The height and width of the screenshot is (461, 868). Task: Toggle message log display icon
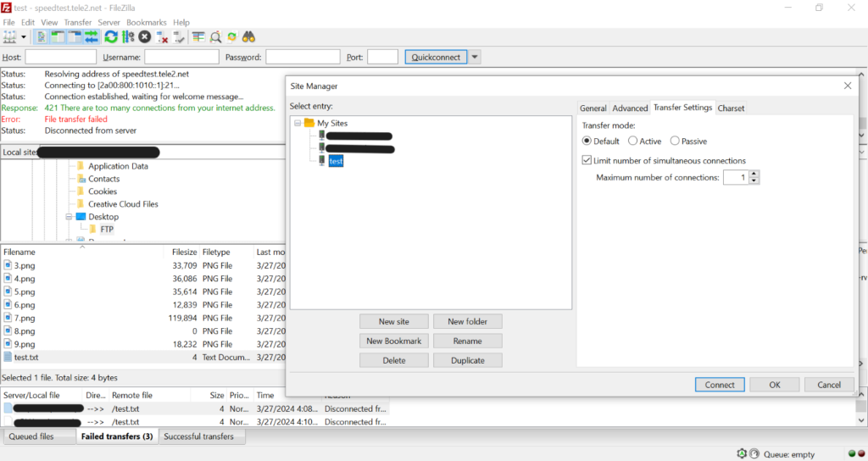41,37
